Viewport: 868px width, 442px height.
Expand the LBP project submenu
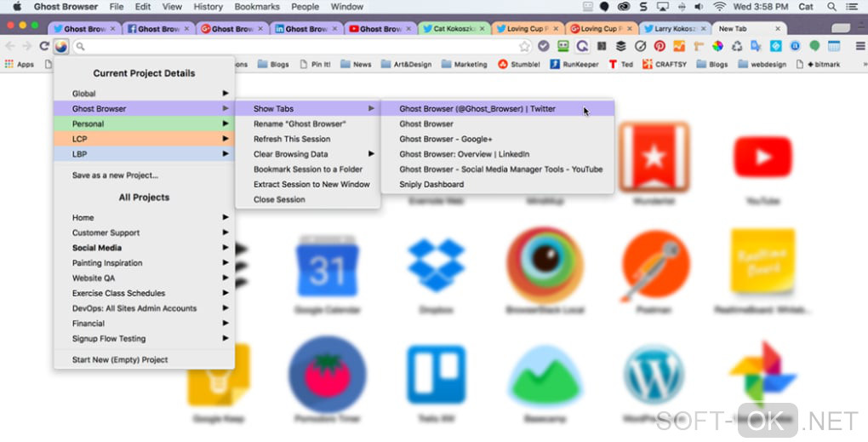(x=144, y=154)
